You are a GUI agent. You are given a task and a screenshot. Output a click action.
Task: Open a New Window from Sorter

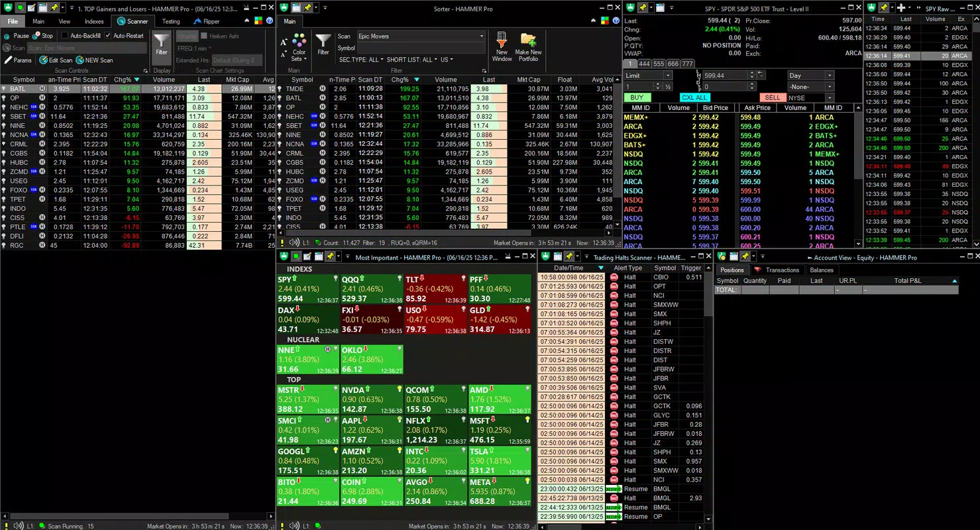point(502,47)
